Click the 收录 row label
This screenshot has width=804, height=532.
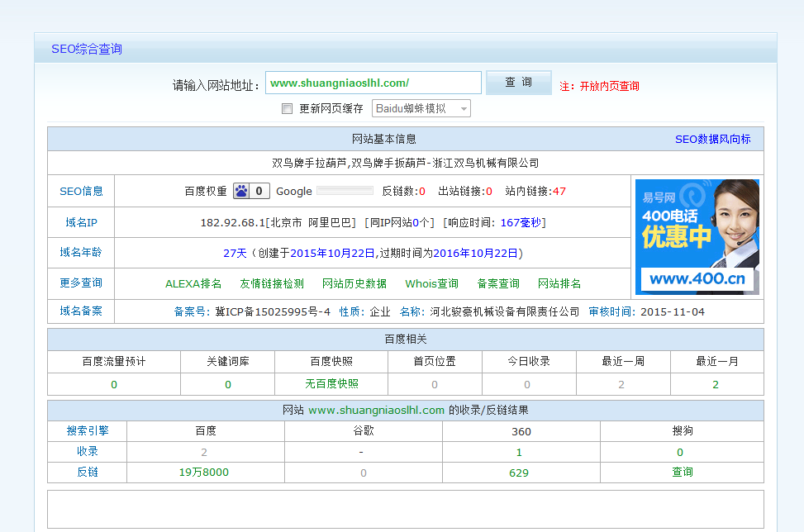pos(88,452)
